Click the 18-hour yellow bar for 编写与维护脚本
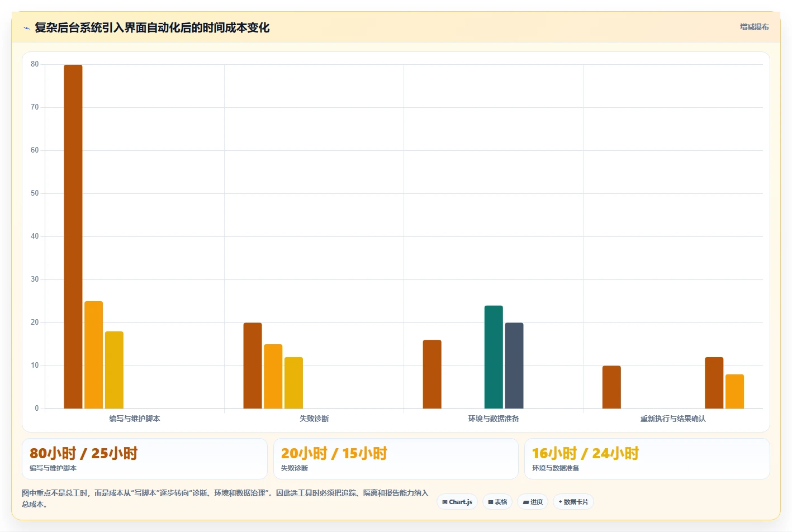 (x=114, y=370)
